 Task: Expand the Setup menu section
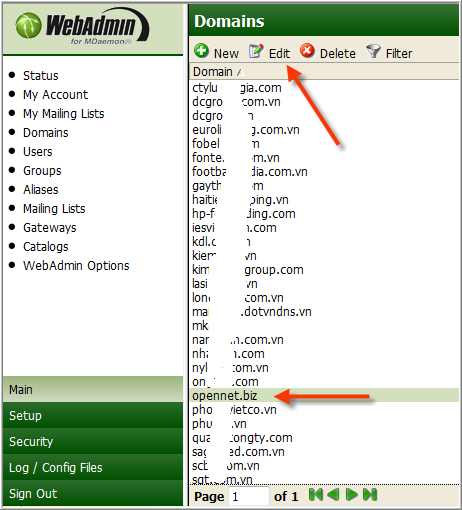[x=93, y=415]
